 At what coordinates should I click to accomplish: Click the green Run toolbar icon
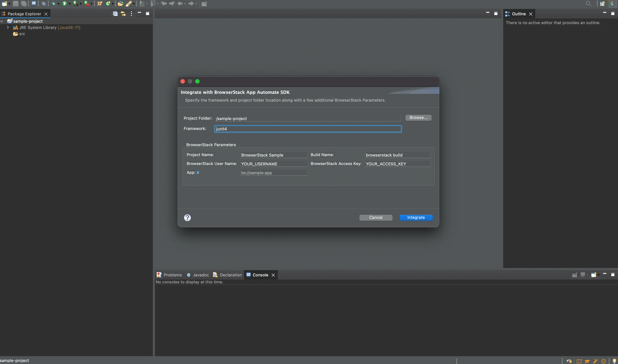(x=65, y=4)
